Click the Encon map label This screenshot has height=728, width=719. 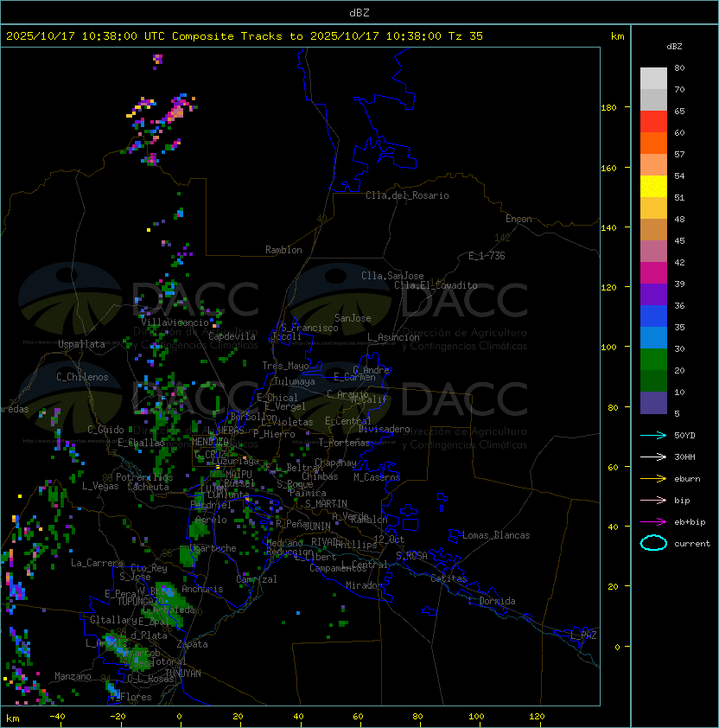[x=519, y=219]
